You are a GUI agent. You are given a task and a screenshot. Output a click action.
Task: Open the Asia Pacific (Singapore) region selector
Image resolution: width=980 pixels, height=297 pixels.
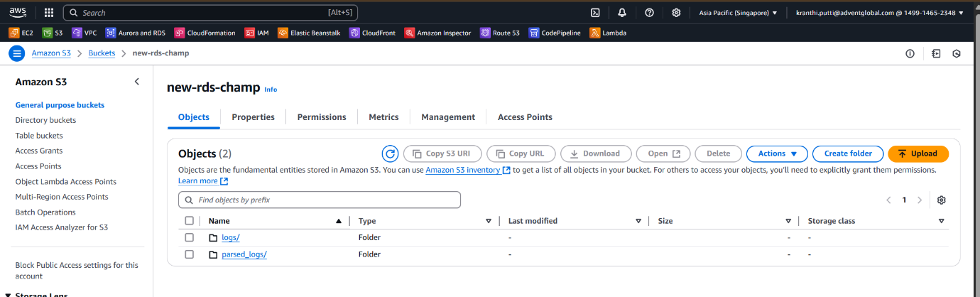tap(738, 13)
